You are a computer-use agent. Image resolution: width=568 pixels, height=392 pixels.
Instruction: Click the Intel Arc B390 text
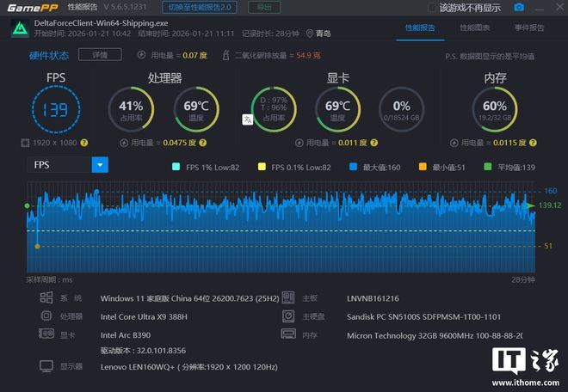(126, 335)
